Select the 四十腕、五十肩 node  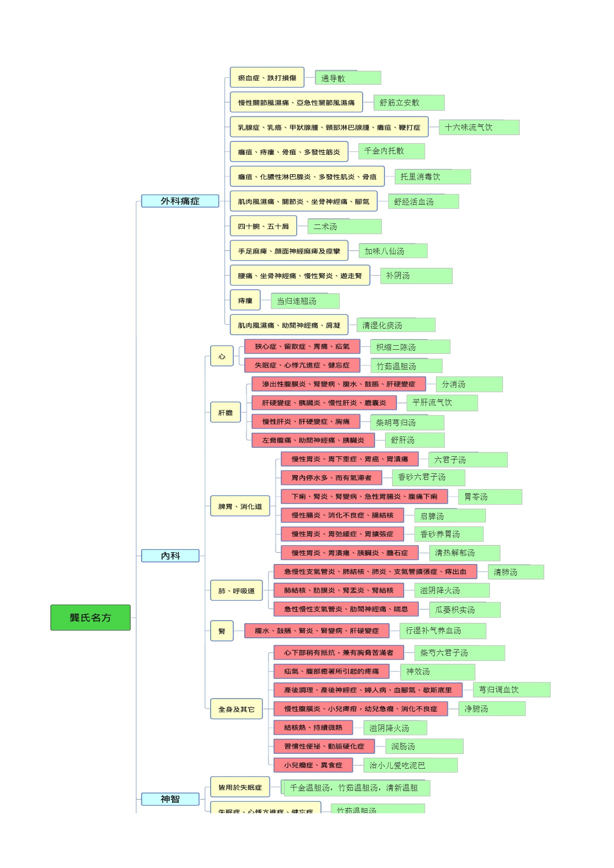(263, 226)
